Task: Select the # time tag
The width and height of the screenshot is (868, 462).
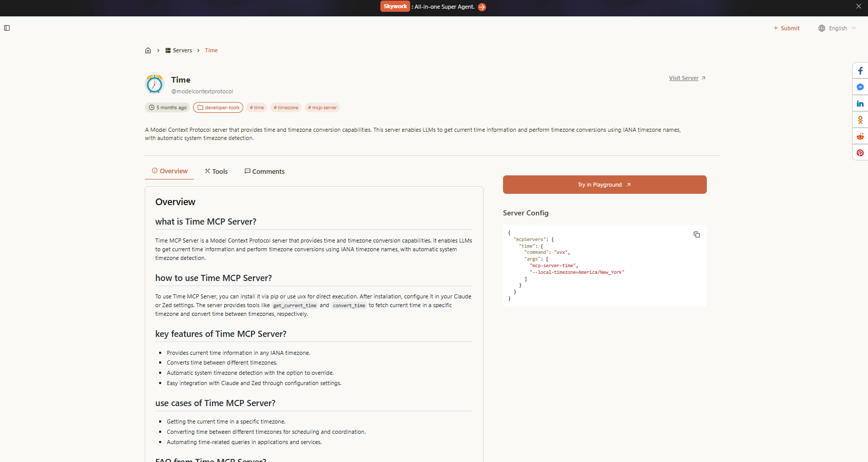Action: (257, 108)
